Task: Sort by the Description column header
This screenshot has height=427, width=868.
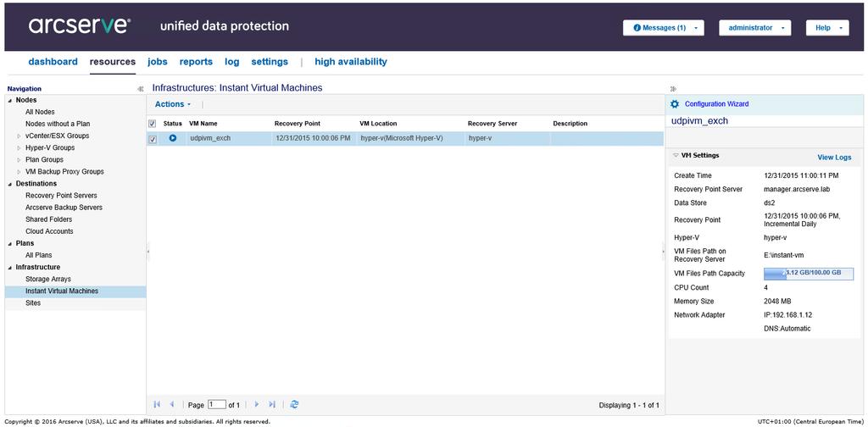Action: (x=570, y=124)
